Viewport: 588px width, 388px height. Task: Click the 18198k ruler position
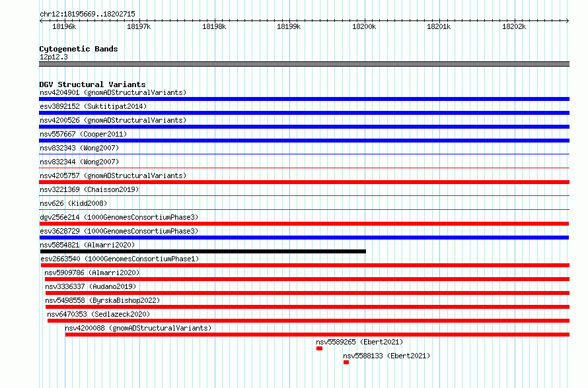[214, 26]
